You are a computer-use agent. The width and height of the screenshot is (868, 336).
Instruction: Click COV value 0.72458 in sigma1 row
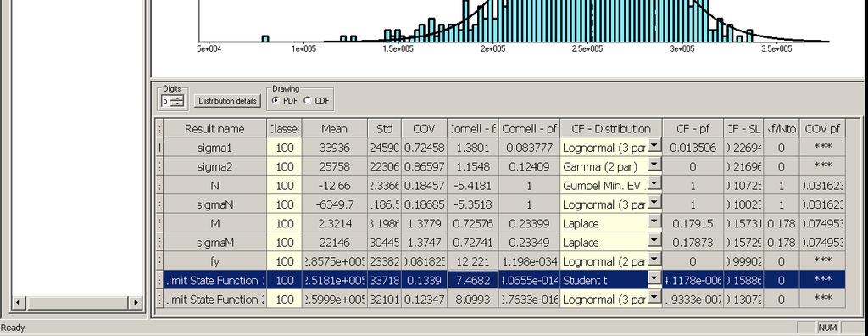(424, 148)
